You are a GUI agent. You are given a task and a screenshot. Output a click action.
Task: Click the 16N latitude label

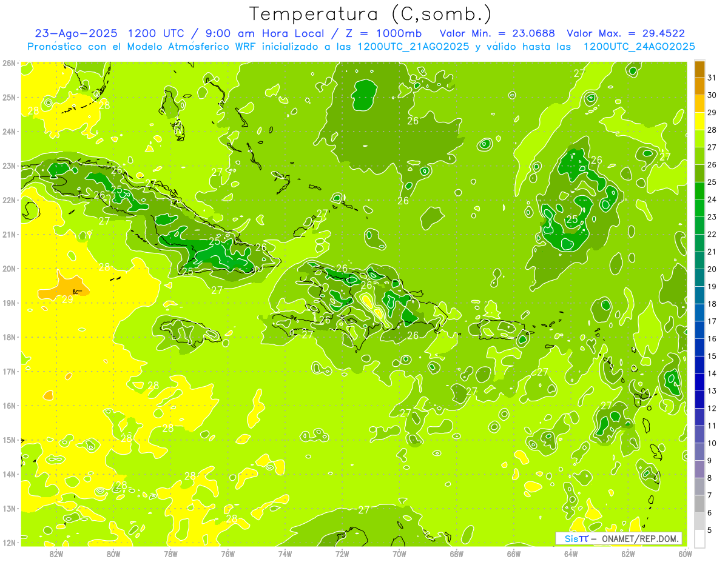point(8,406)
